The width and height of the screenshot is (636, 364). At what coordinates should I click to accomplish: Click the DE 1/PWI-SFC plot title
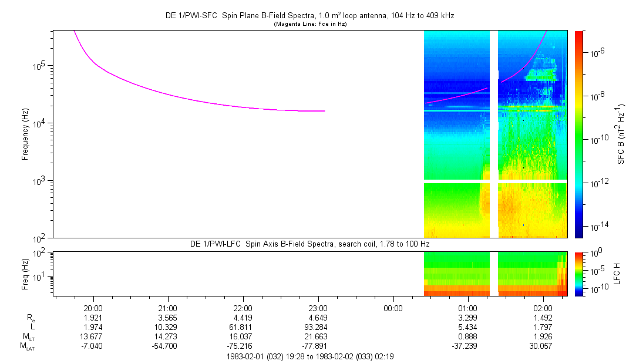[x=310, y=16]
